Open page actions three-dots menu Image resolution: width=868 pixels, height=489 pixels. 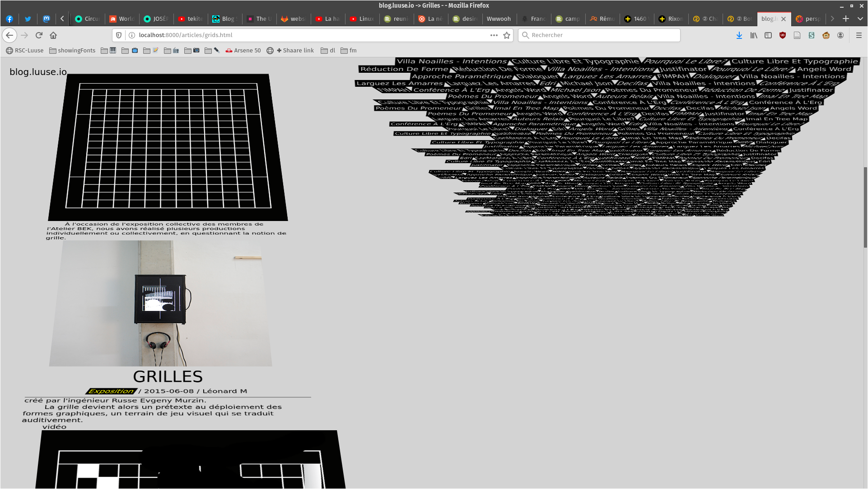click(x=494, y=35)
